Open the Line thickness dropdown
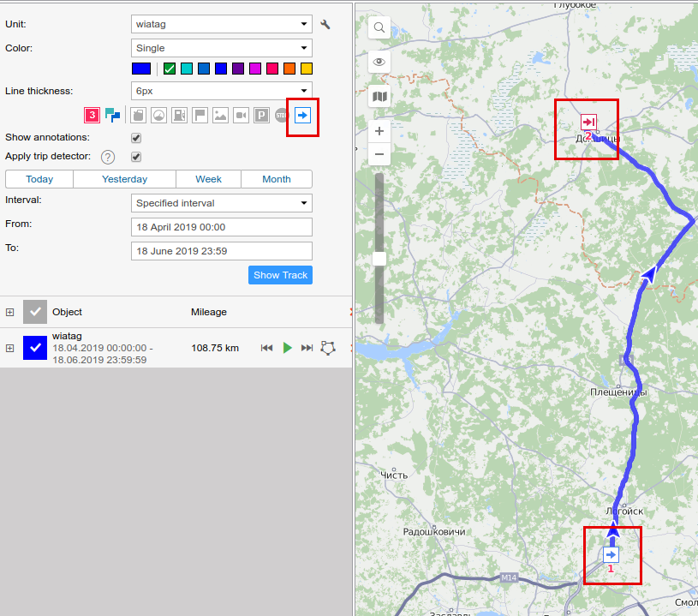 pos(222,90)
